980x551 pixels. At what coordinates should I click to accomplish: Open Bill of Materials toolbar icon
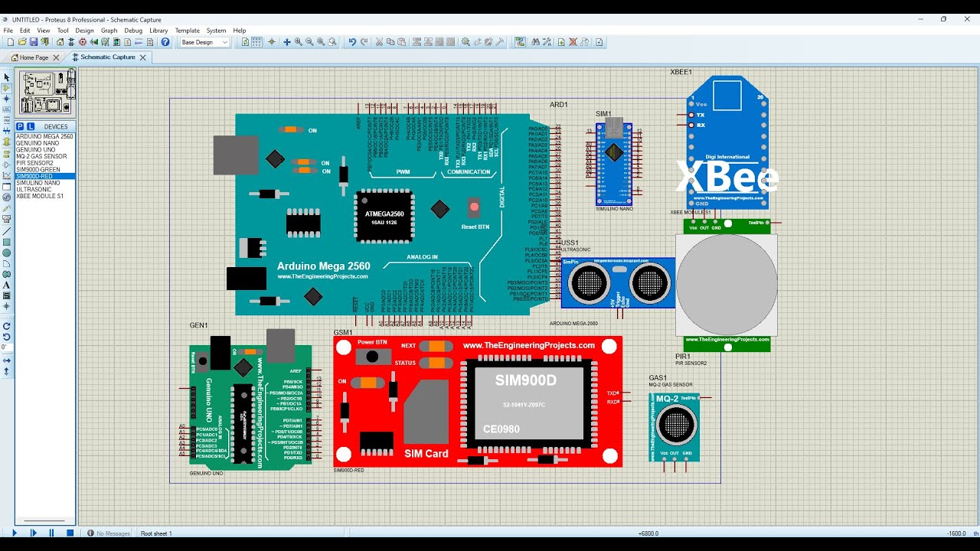point(128,42)
